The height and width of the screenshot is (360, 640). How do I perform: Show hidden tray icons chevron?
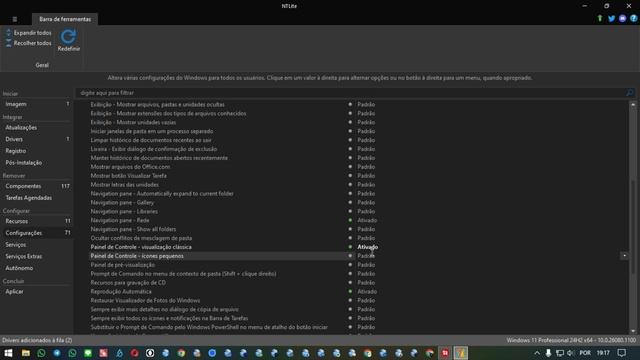click(x=537, y=353)
